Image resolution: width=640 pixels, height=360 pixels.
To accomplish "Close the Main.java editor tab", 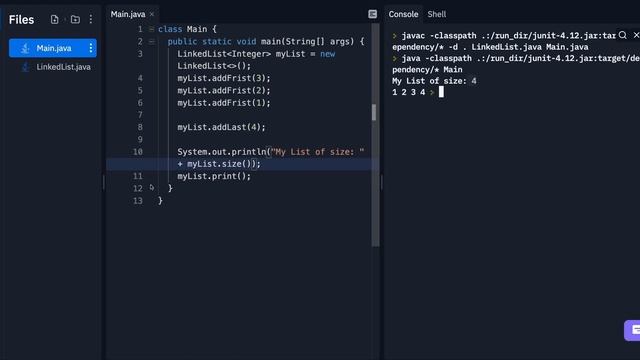I will 152,14.
